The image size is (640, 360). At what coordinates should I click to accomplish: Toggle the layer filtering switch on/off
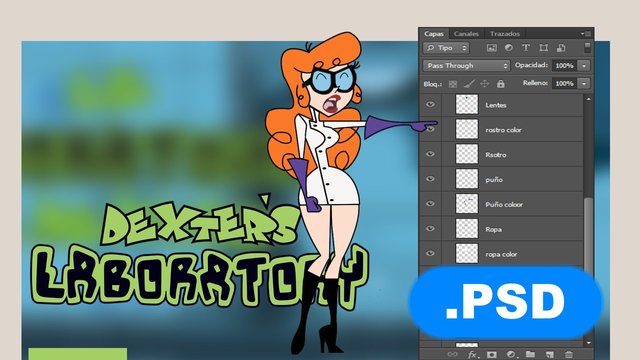coord(587,47)
